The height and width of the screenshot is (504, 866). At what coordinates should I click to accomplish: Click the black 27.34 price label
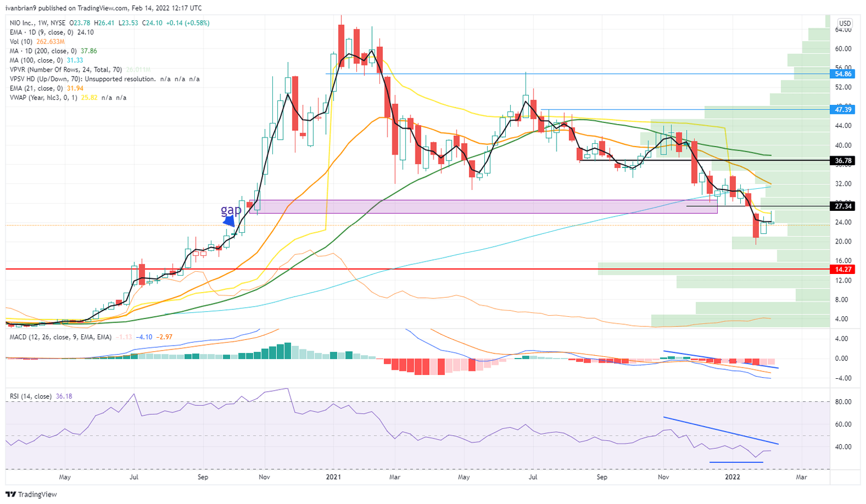pos(843,206)
